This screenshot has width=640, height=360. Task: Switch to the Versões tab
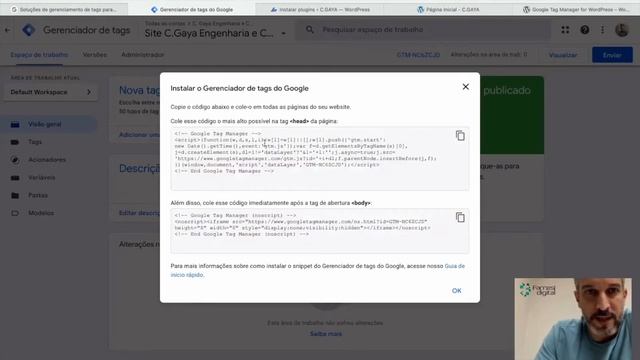pyautogui.click(x=95, y=55)
